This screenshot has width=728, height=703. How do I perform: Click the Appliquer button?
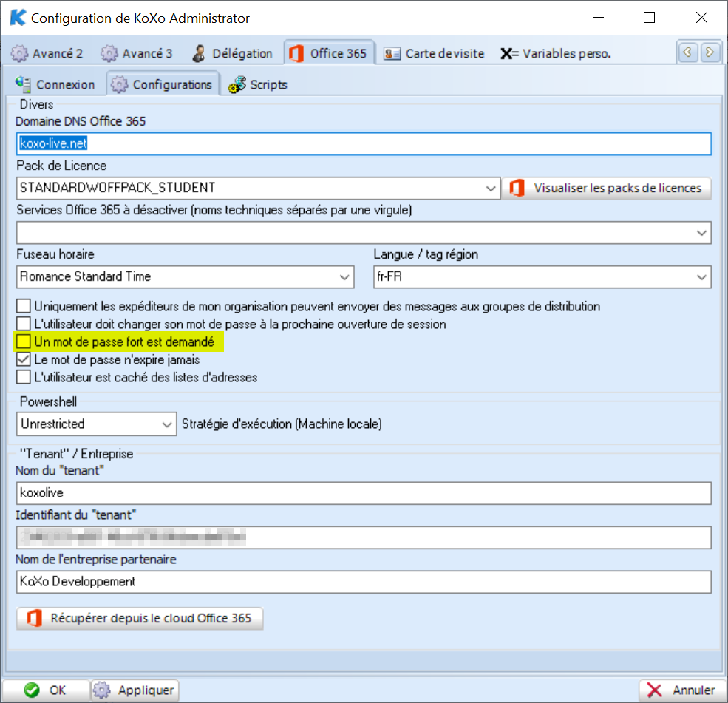[x=135, y=690]
